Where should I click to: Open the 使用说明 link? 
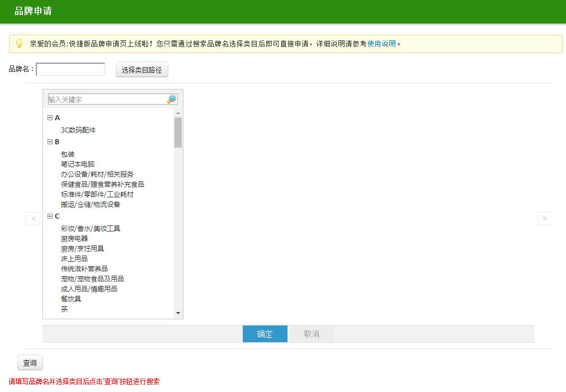(x=381, y=44)
